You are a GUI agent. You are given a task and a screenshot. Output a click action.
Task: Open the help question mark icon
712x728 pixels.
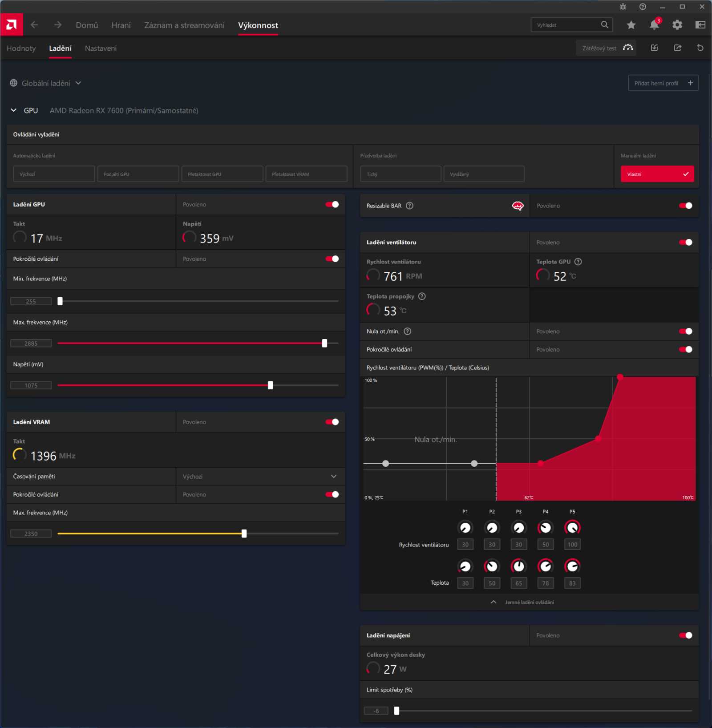click(643, 7)
